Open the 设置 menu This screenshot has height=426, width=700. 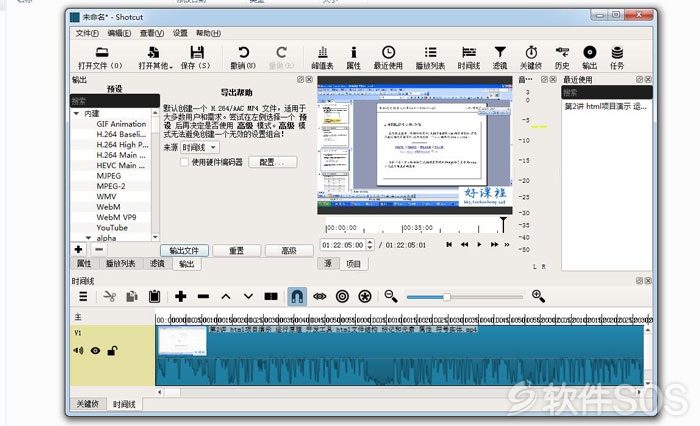180,33
